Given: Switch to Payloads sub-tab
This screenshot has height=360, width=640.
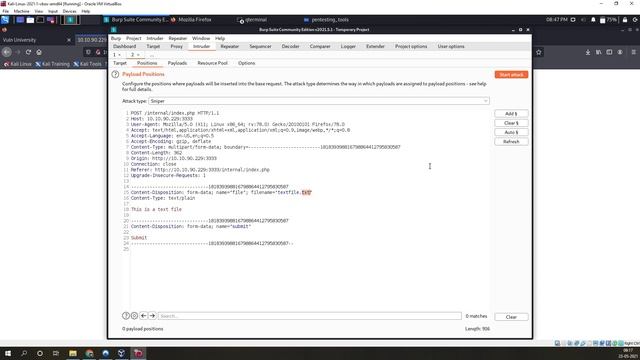Looking at the screenshot, I should click(x=177, y=63).
